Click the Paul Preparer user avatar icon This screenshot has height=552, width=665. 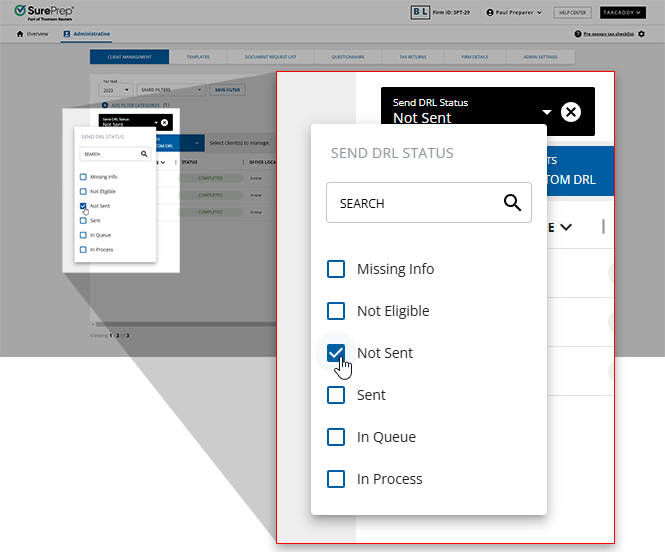[490, 13]
